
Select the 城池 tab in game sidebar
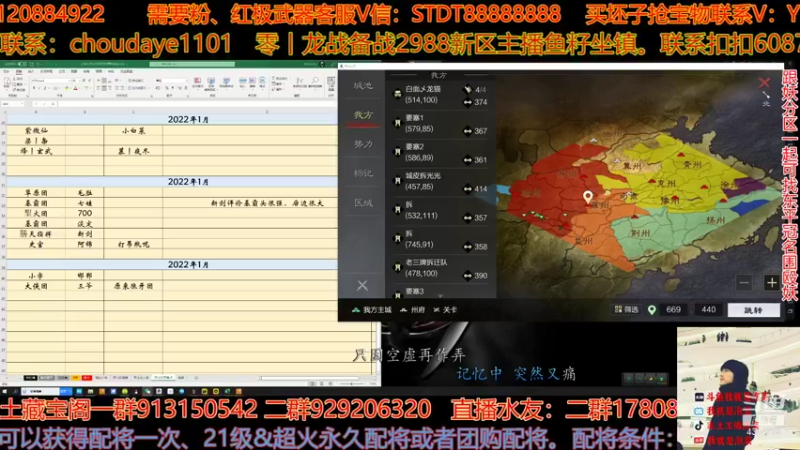[x=363, y=86]
